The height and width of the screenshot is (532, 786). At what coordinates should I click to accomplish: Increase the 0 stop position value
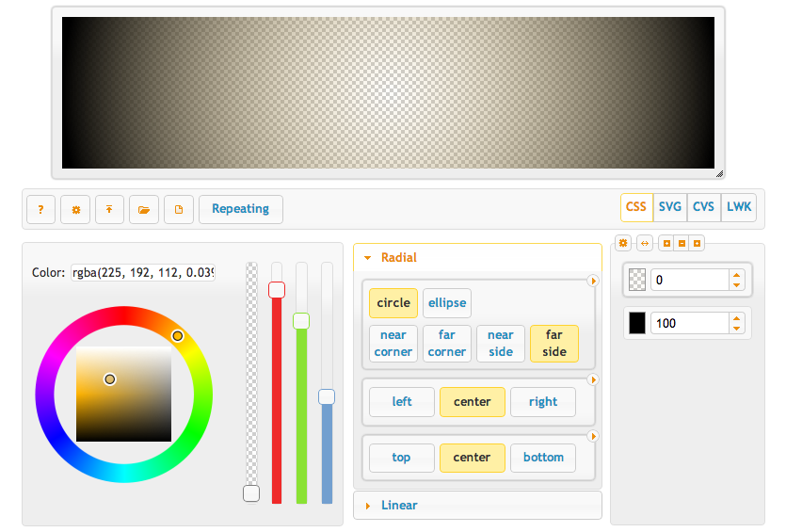[x=736, y=275]
